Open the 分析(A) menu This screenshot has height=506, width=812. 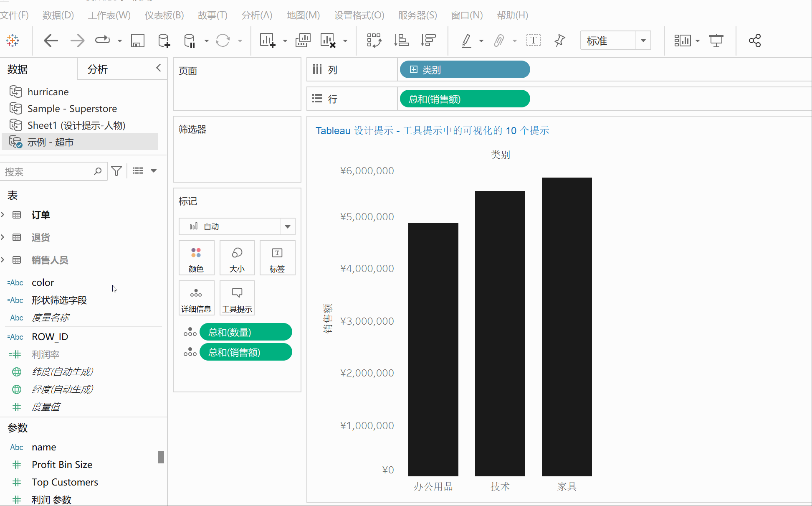pyautogui.click(x=257, y=15)
